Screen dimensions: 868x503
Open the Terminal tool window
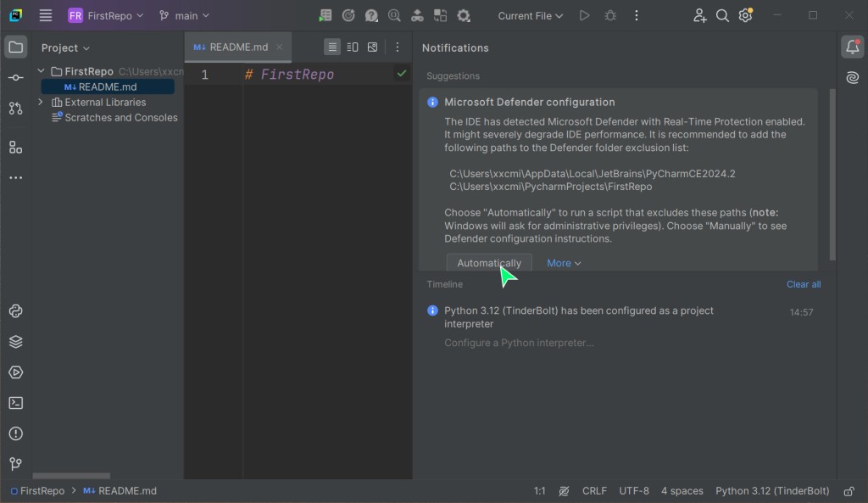tap(15, 403)
